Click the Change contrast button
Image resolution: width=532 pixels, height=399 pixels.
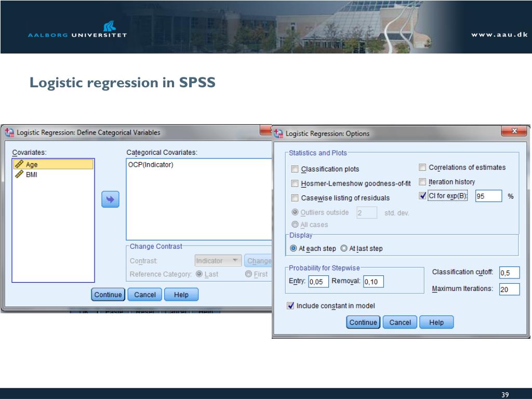click(x=258, y=261)
